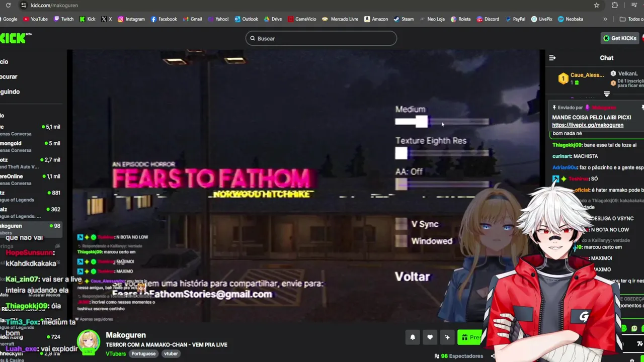Open the Roleta bookmark

tap(460, 19)
